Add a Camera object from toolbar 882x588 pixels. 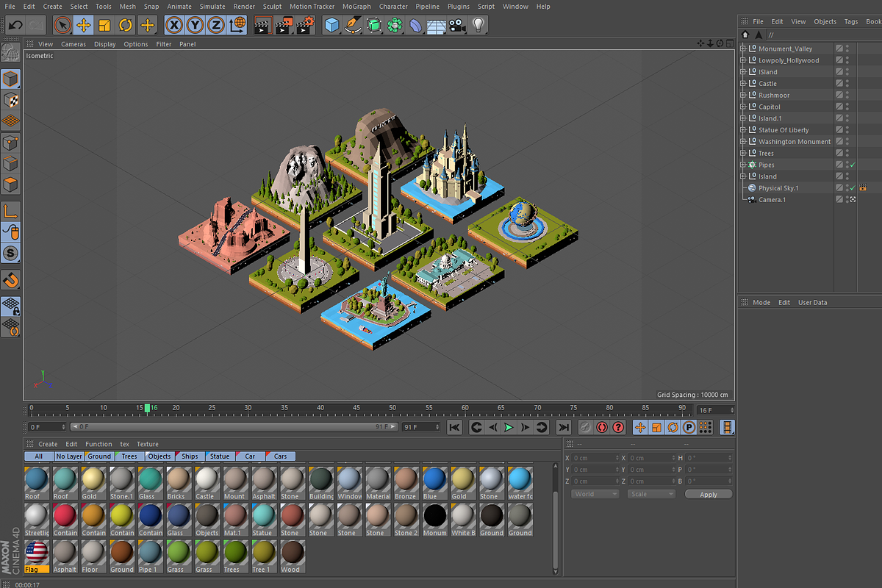coord(457,26)
